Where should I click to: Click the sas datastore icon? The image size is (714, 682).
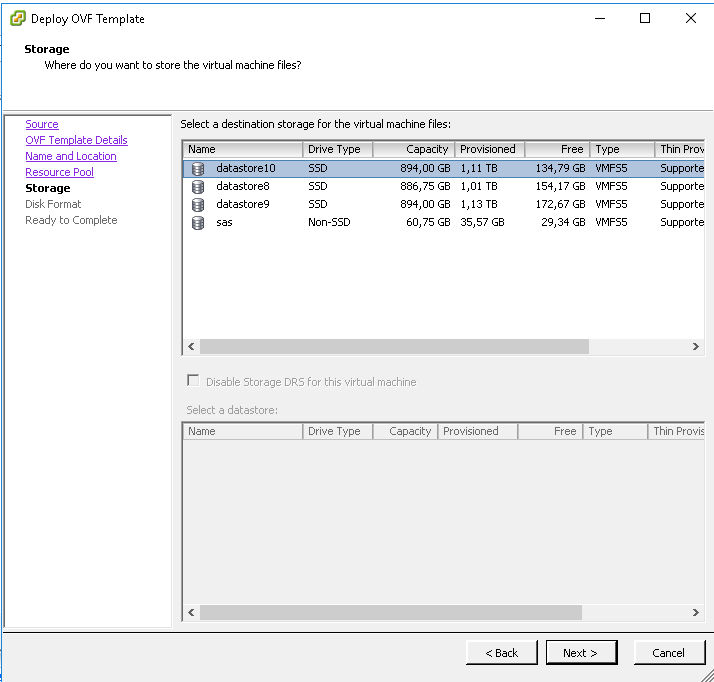tap(198, 223)
